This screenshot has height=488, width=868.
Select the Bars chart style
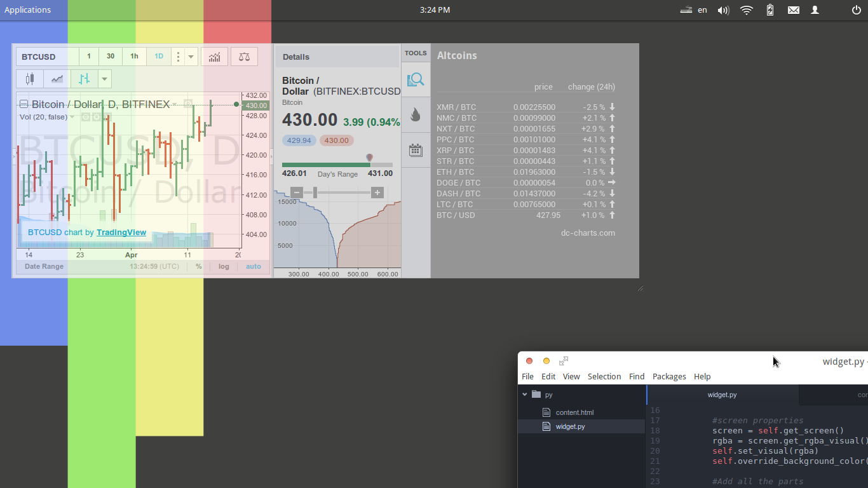(x=85, y=79)
